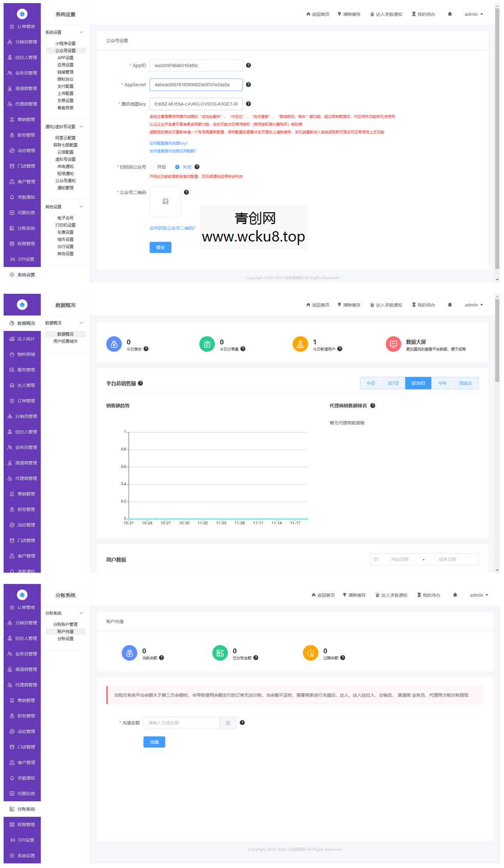Click home logo on 数据概况 page sidebar
The image size is (504, 868).
pos(22,305)
